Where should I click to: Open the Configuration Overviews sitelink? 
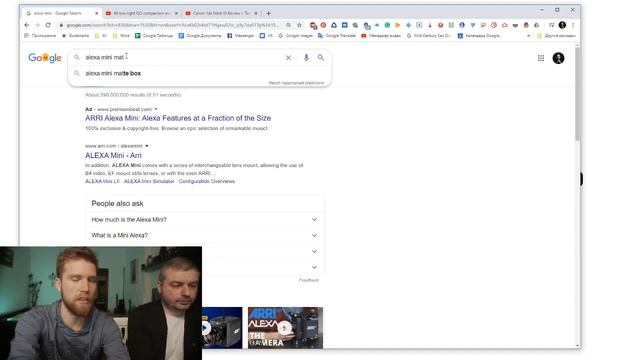click(x=207, y=181)
